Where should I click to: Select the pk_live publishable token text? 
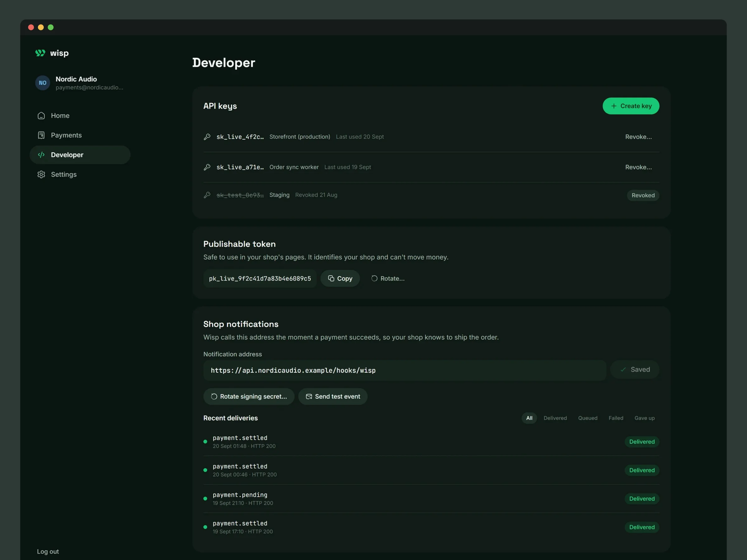coord(260,278)
